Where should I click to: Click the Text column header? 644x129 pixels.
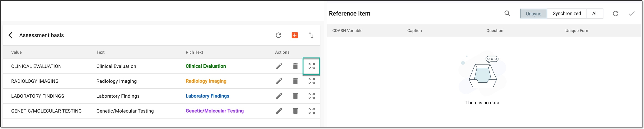coord(100,52)
